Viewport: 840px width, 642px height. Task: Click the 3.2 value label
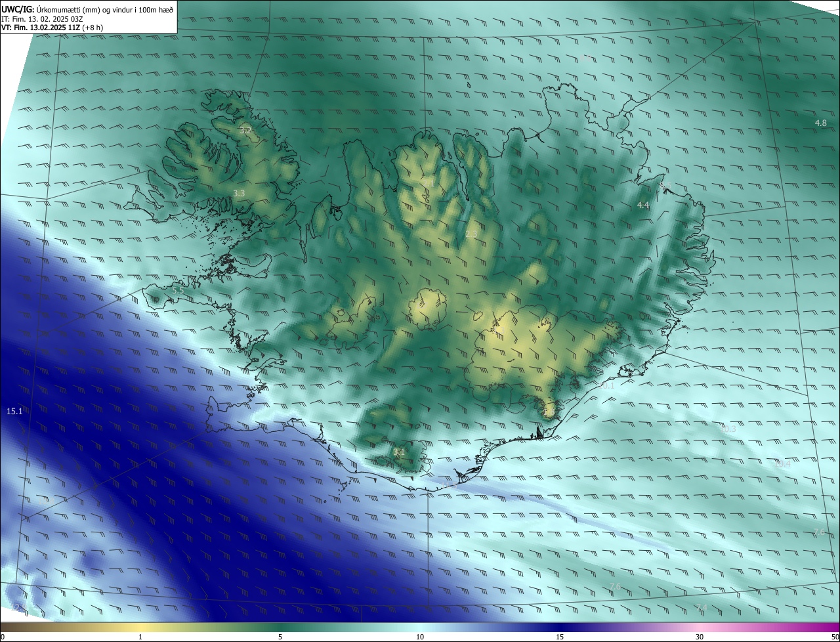pos(245,131)
